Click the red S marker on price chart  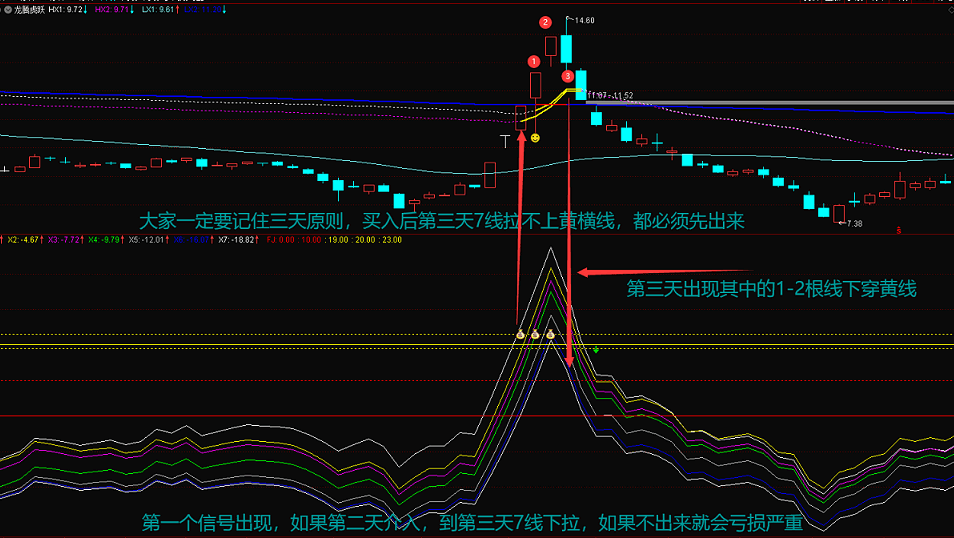899,231
